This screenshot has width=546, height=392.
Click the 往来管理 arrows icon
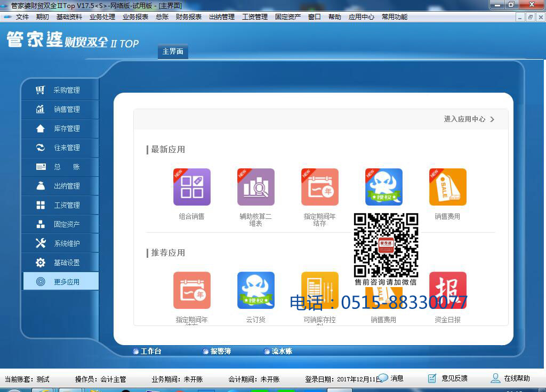[x=41, y=148]
